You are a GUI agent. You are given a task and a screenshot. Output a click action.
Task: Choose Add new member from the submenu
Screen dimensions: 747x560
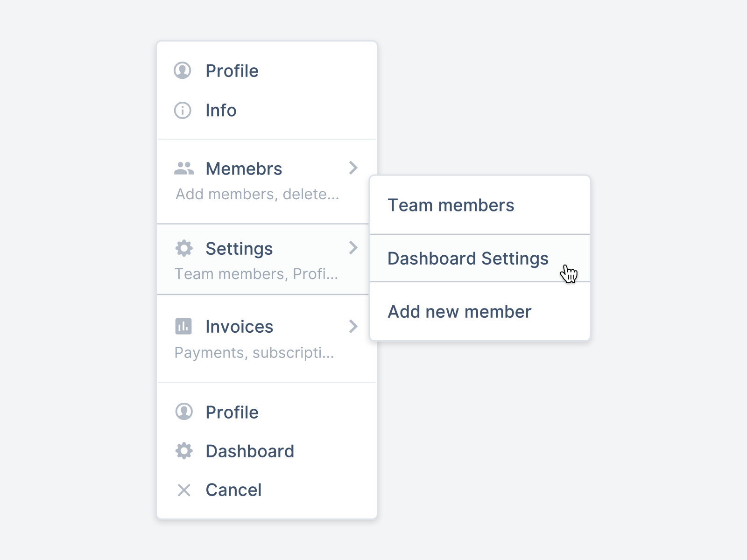(459, 311)
